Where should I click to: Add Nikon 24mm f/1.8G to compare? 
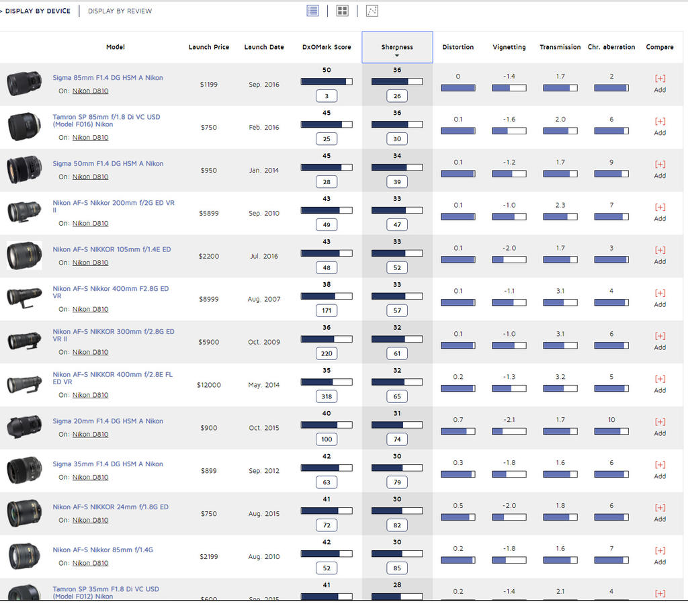(x=660, y=513)
